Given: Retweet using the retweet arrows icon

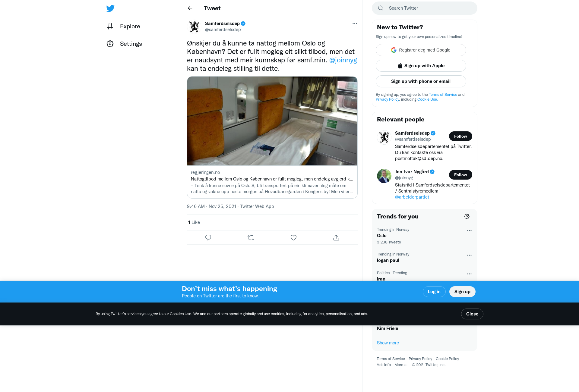Looking at the screenshot, I should pyautogui.click(x=251, y=238).
